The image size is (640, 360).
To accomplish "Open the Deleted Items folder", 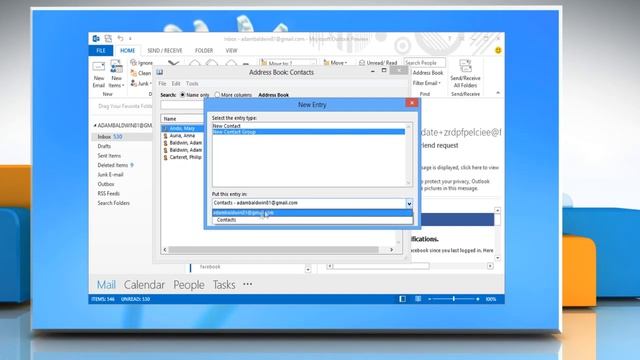I will coord(113,165).
